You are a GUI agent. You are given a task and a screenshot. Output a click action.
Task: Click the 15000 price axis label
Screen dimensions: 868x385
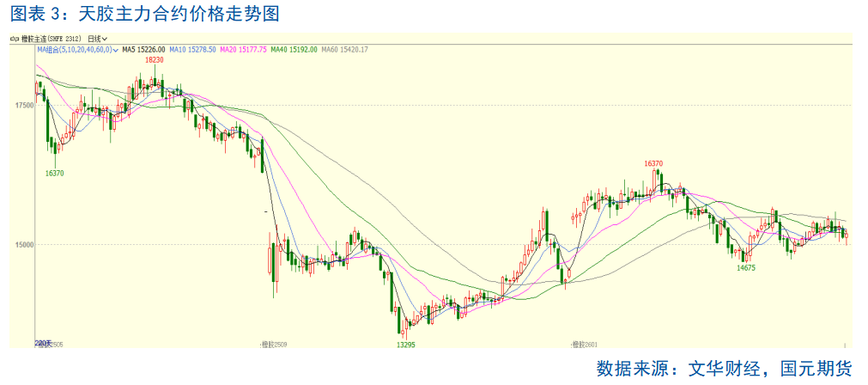coord(24,244)
